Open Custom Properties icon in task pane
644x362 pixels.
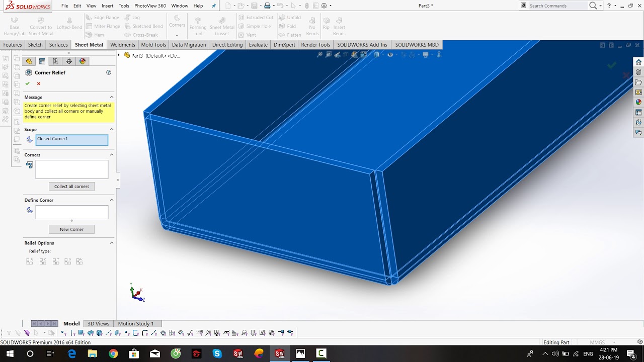point(638,112)
